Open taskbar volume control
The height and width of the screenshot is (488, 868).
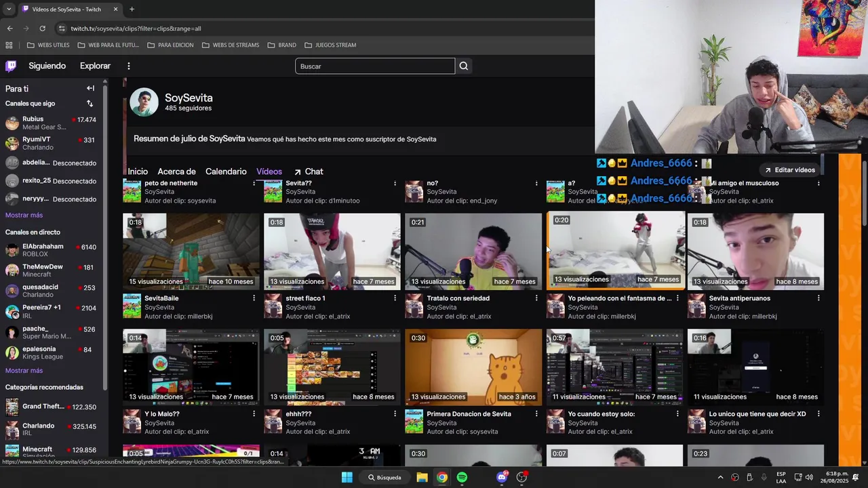tap(809, 477)
